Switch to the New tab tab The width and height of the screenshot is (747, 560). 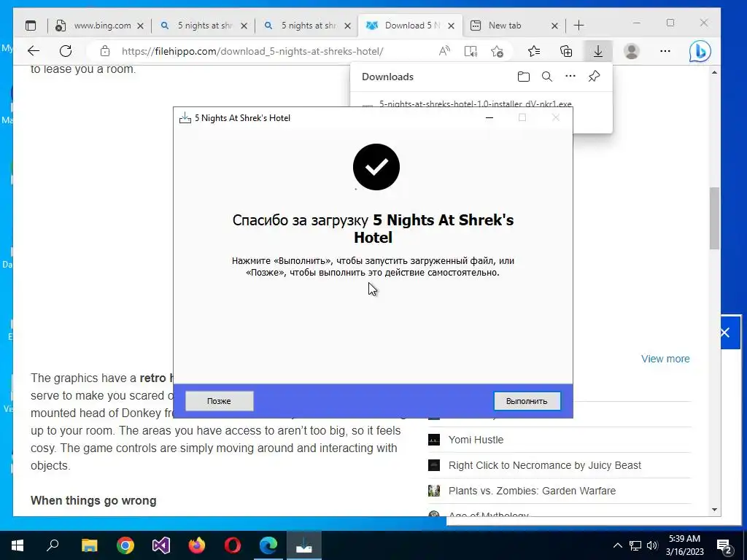point(505,26)
